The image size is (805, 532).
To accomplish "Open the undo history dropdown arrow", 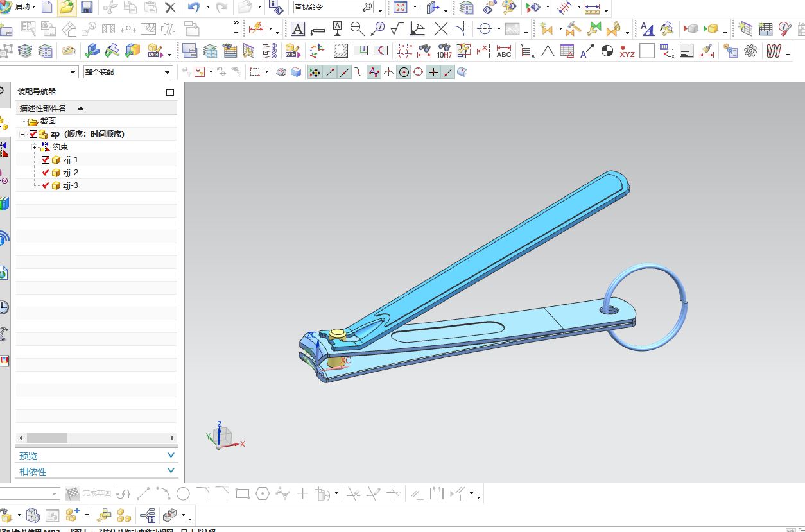I will [x=208, y=8].
